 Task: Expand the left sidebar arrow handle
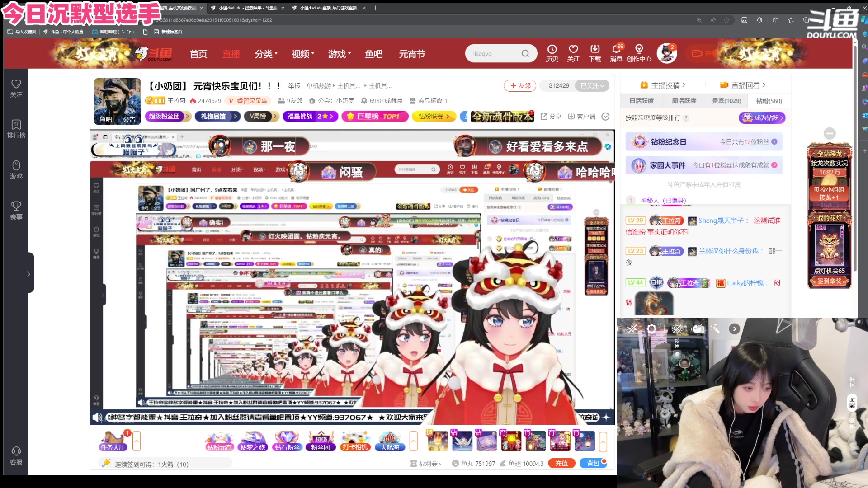click(28, 274)
